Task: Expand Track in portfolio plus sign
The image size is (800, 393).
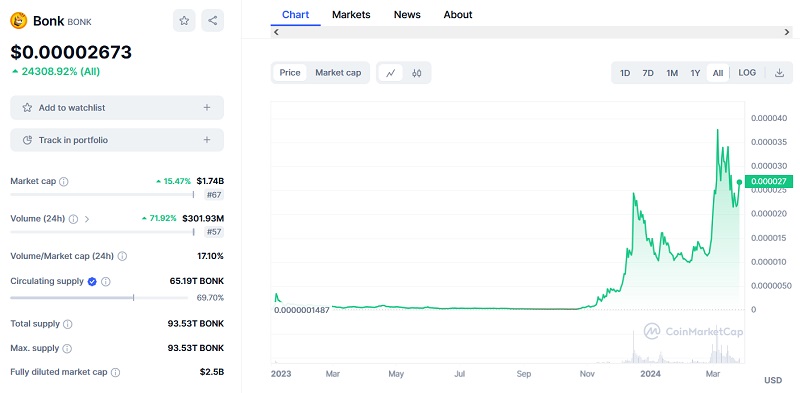Action: click(207, 140)
